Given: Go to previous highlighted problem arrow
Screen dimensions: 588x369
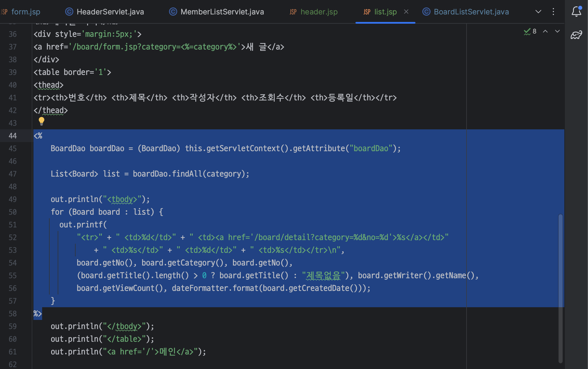Looking at the screenshot, I should [x=545, y=31].
